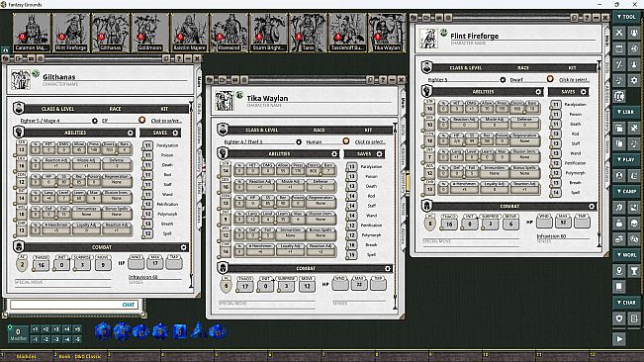Image resolution: width=644 pixels, height=362 pixels.
Task: Open the Saves gear on Tika Waylan sheet
Action: (x=379, y=154)
